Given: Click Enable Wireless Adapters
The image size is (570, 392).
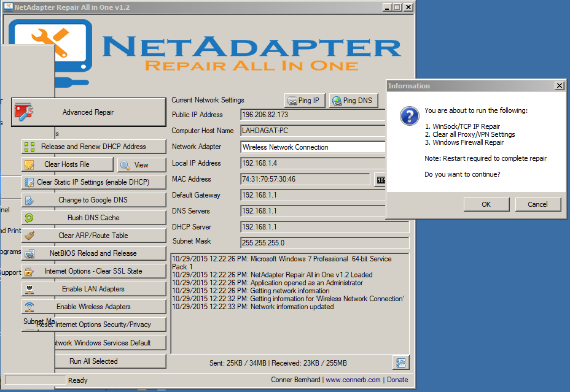Looking at the screenshot, I should coord(94,307).
